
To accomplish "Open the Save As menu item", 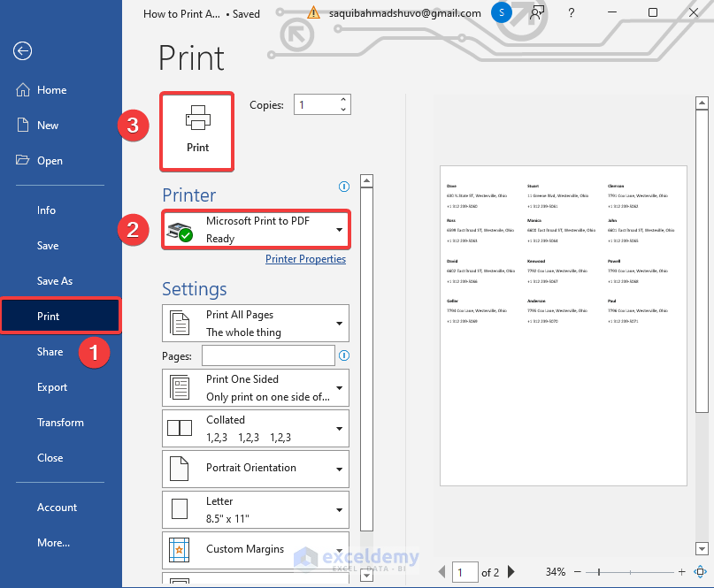I will coord(55,281).
